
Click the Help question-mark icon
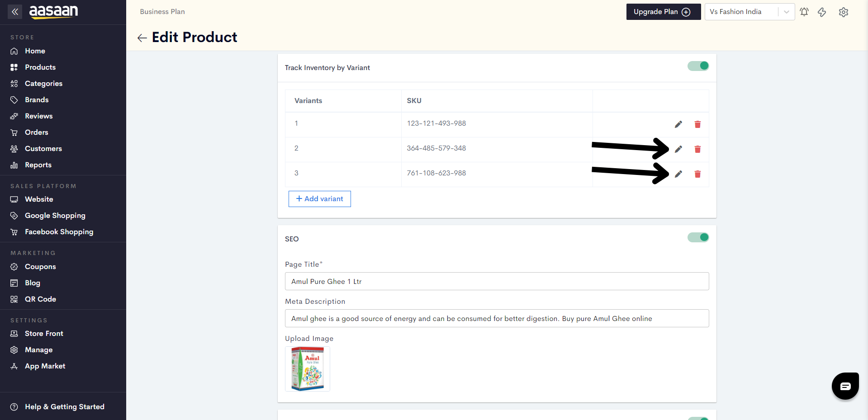14,407
